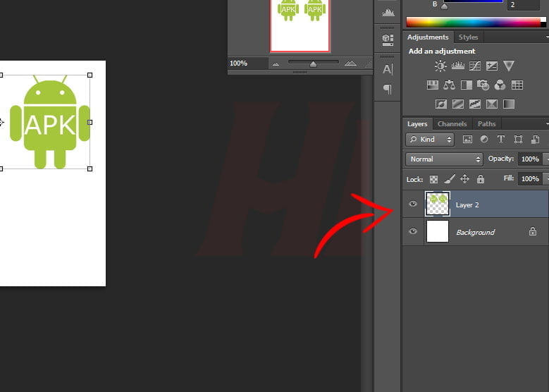This screenshot has height=392, width=549.
Task: Click the middle-right transform handle
Action: pos(90,122)
